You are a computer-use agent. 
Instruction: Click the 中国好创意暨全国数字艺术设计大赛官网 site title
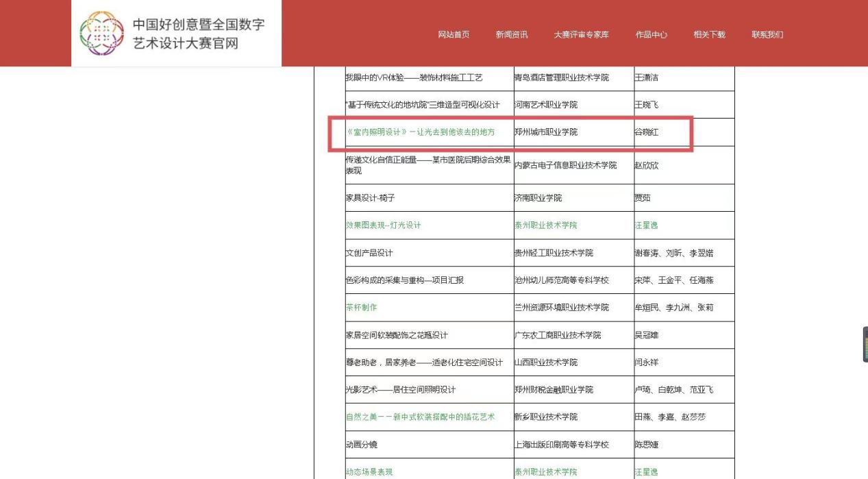pyautogui.click(x=199, y=34)
